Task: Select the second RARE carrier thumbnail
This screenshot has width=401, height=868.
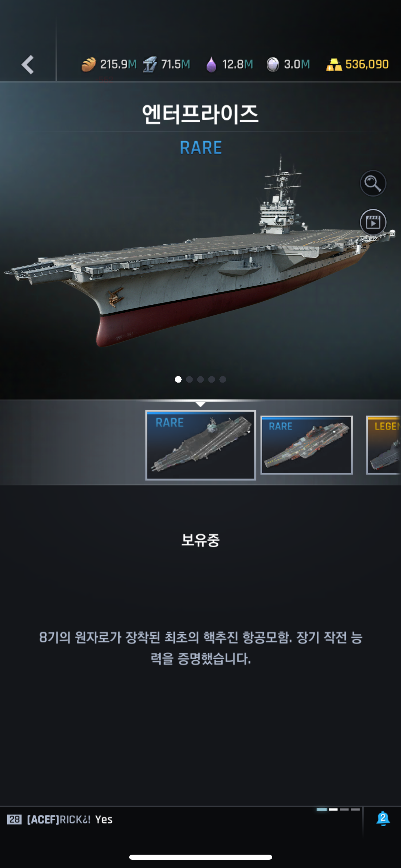Action: 306,445
